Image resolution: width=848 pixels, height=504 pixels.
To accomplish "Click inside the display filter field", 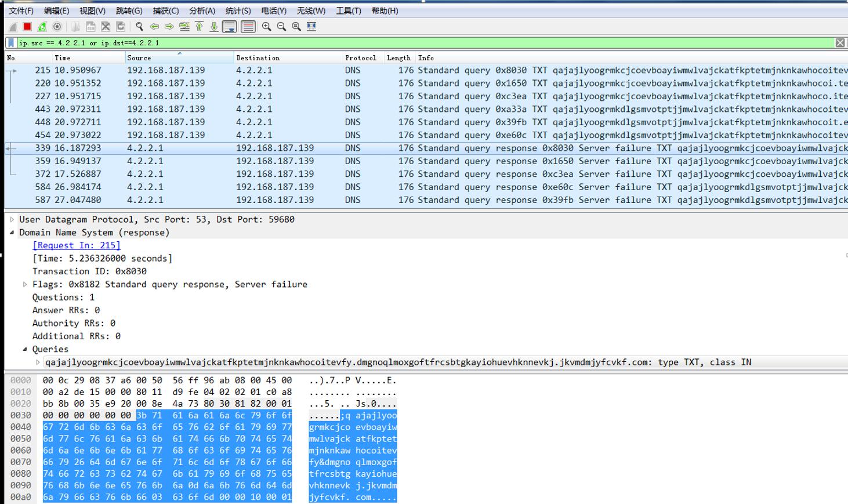I will point(406,43).
